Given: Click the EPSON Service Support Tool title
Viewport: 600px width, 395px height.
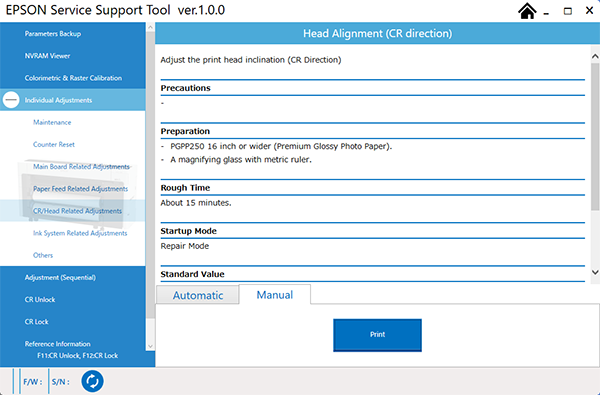Looking at the screenshot, I should pyautogui.click(x=115, y=10).
